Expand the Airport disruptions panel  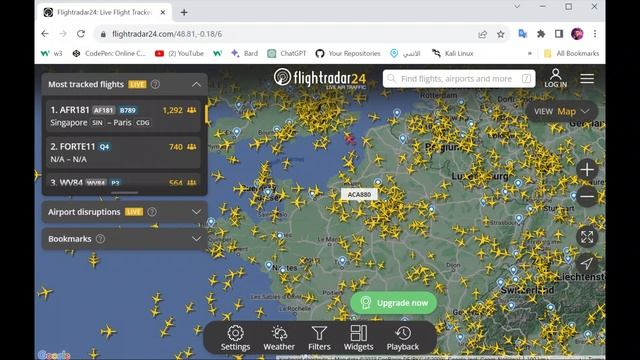(196, 212)
